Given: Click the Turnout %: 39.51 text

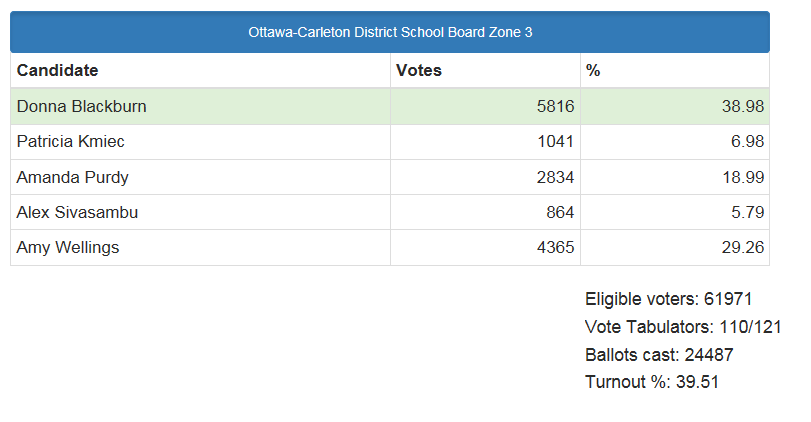Looking at the screenshot, I should point(652,381).
